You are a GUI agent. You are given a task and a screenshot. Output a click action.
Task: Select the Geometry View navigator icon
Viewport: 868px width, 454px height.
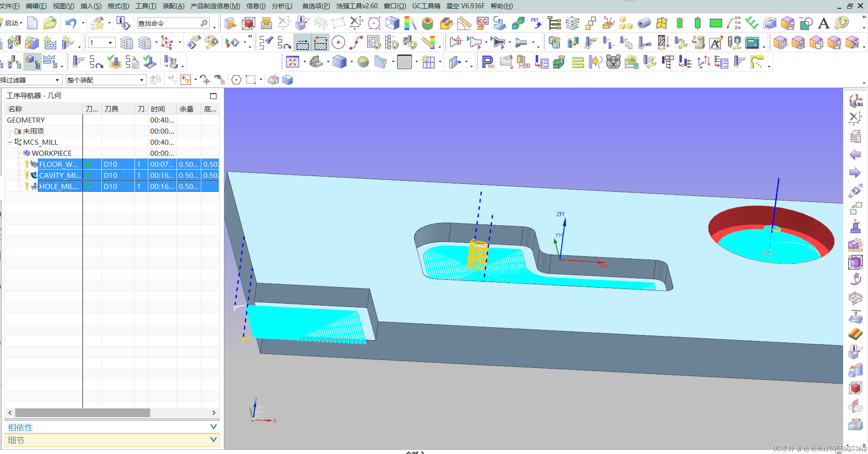(32, 61)
